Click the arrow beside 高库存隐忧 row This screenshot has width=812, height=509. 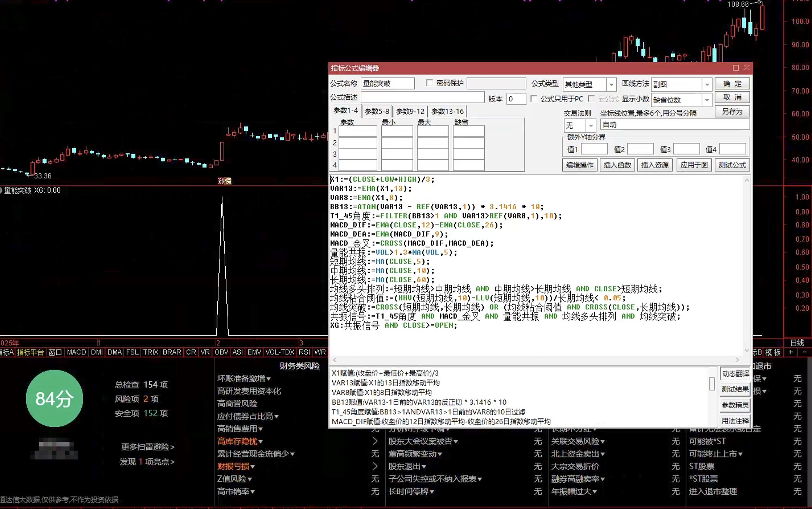(x=375, y=441)
